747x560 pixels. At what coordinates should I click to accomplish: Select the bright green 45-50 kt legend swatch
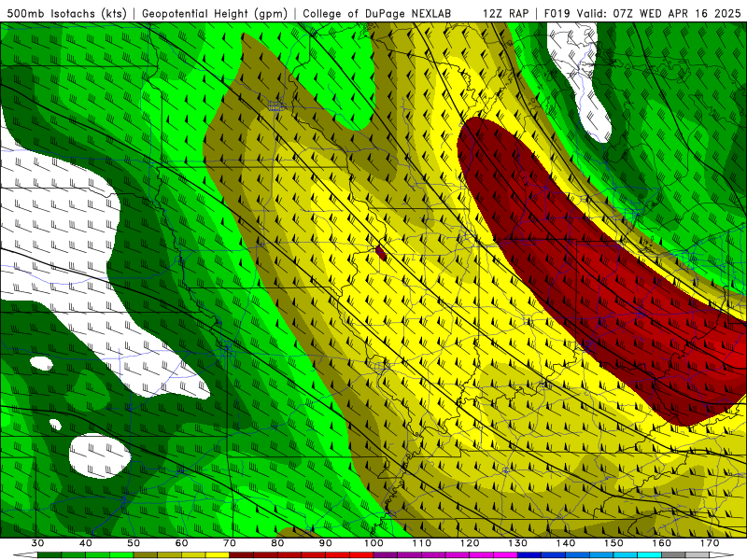(121, 554)
